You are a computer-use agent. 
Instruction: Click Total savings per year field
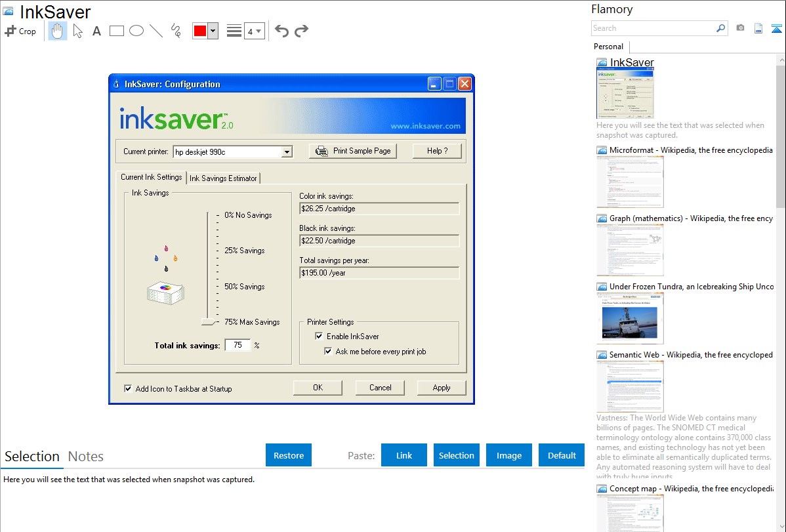pos(379,273)
